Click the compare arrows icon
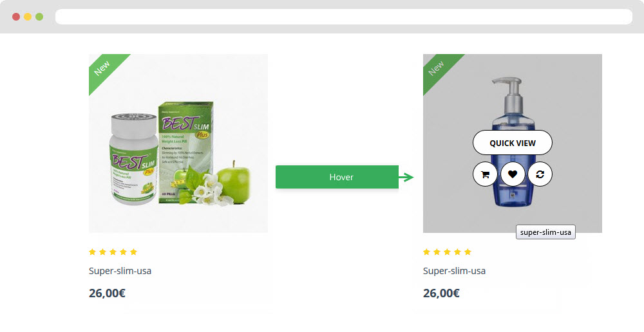 (540, 174)
